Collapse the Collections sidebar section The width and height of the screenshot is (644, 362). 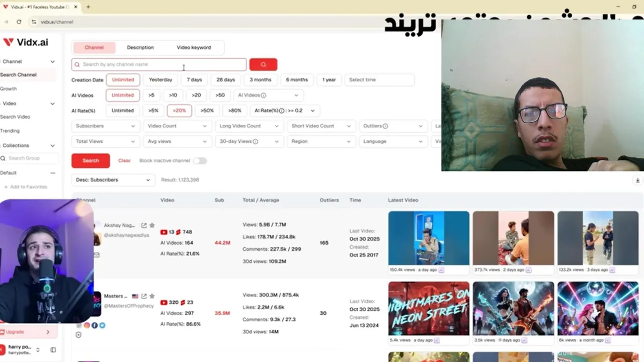tap(52, 146)
